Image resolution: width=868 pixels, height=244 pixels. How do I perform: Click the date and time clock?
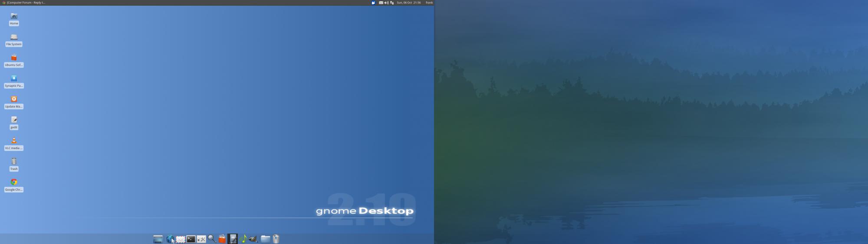click(x=408, y=3)
